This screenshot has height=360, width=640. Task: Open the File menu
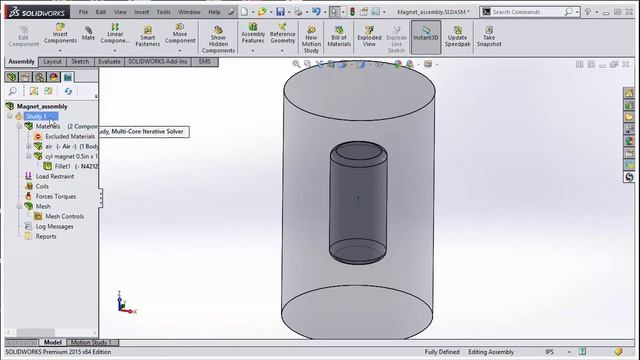click(83, 12)
